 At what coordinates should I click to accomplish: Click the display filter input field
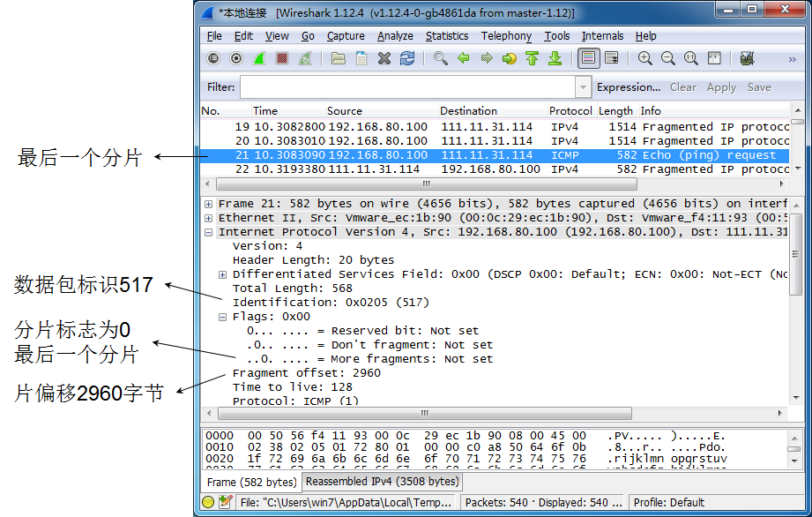coord(407,87)
